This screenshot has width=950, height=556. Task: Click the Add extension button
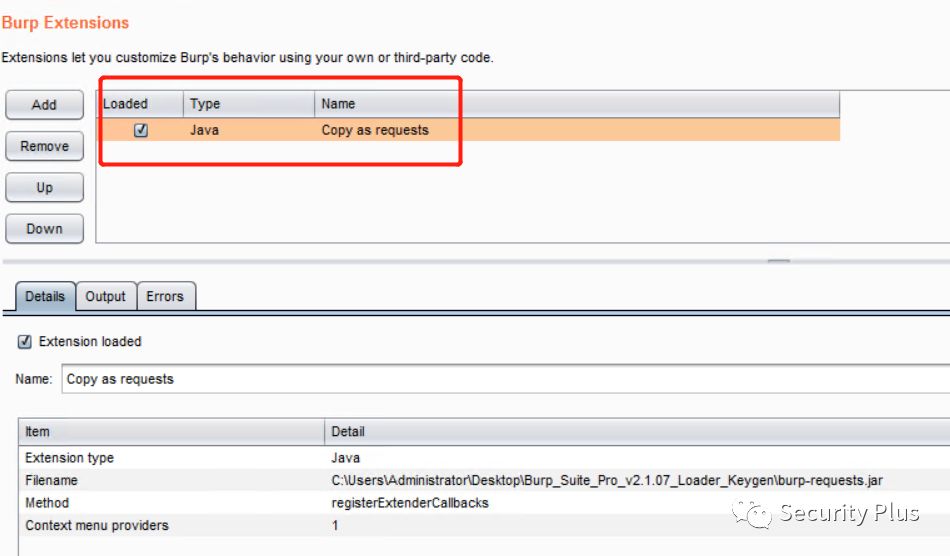pyautogui.click(x=44, y=105)
